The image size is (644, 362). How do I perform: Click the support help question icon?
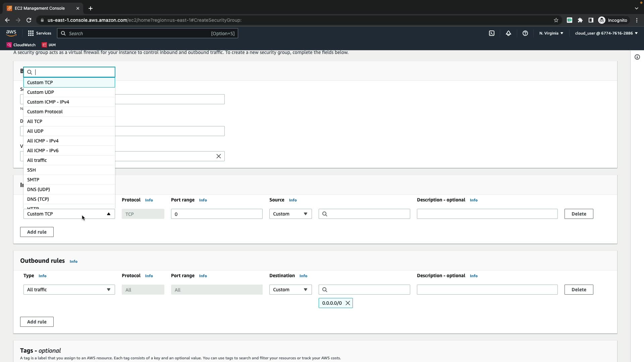click(x=525, y=33)
